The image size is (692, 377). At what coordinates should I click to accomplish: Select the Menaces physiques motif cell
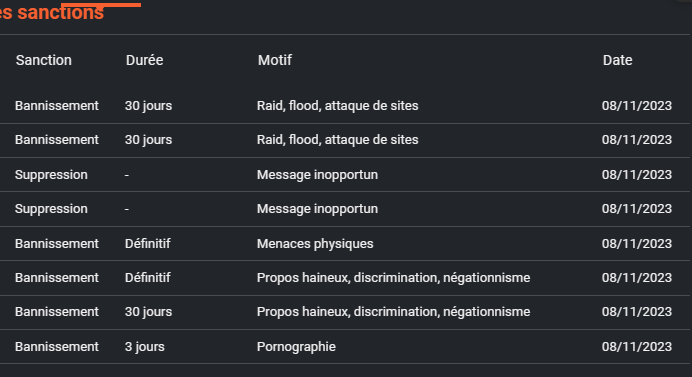tap(315, 244)
